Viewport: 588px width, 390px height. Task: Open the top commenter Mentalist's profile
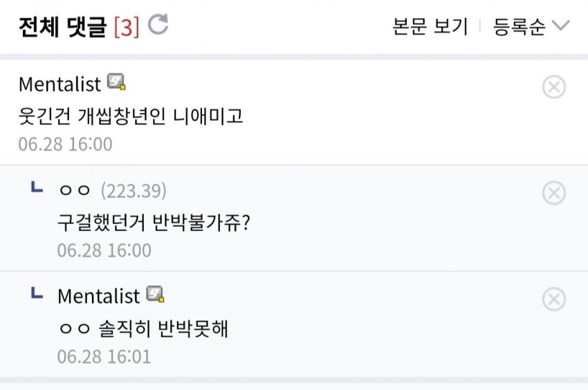(59, 84)
